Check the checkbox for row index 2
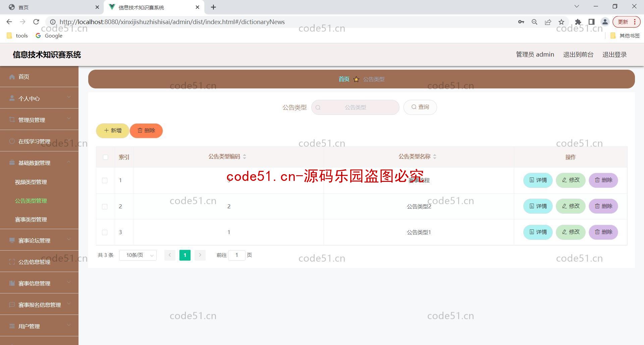The width and height of the screenshot is (644, 345). (x=105, y=207)
